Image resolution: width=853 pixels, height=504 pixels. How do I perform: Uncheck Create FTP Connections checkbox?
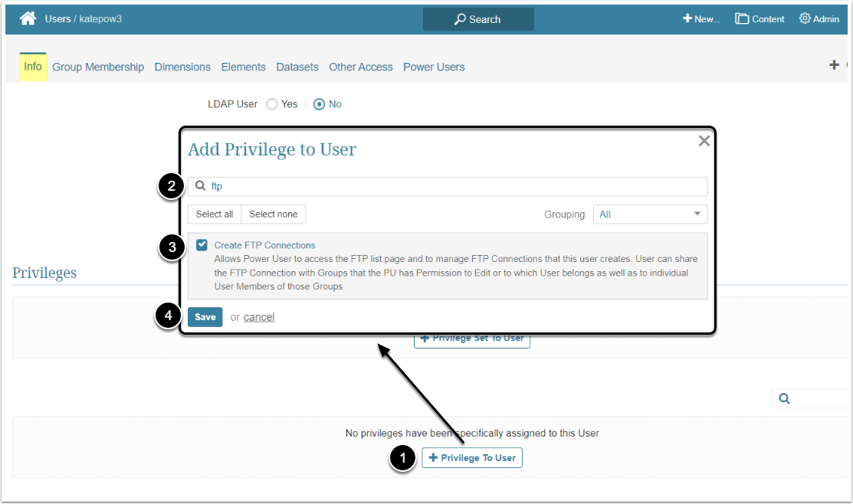(202, 245)
